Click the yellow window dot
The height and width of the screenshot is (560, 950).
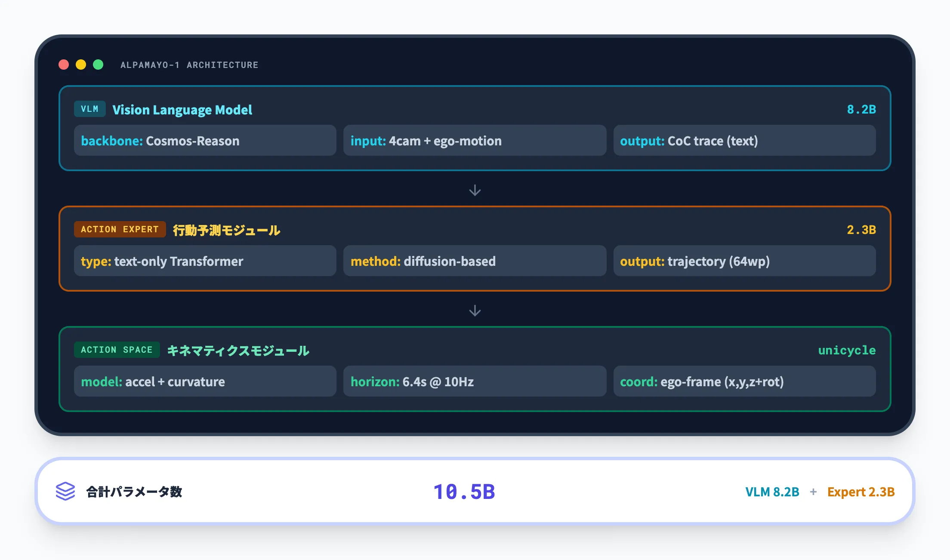(x=81, y=65)
